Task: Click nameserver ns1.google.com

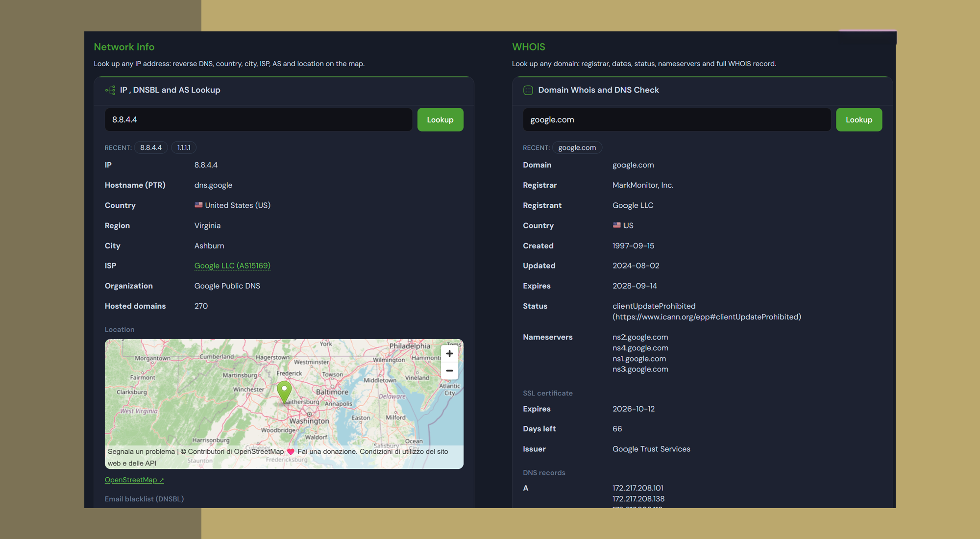Action: coord(639,359)
